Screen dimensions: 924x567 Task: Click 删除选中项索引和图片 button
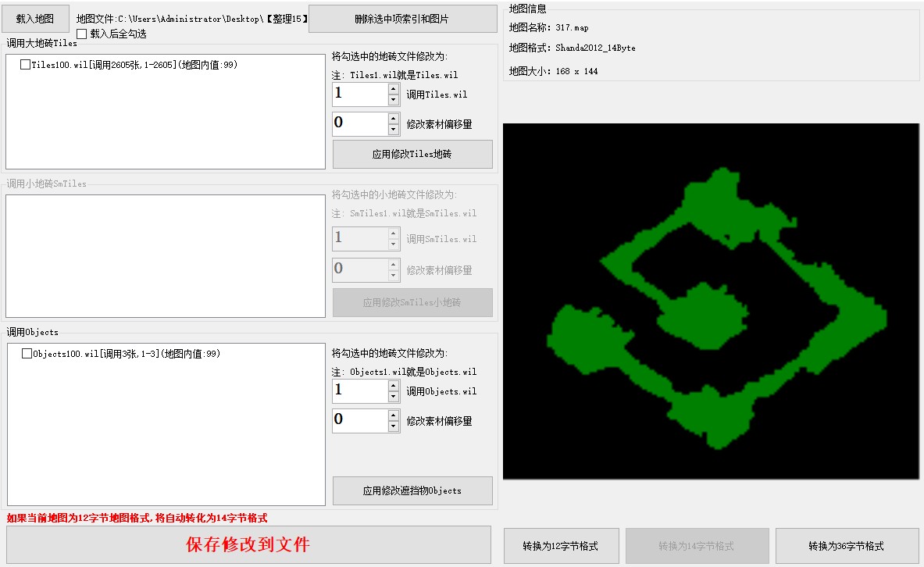[x=402, y=19]
